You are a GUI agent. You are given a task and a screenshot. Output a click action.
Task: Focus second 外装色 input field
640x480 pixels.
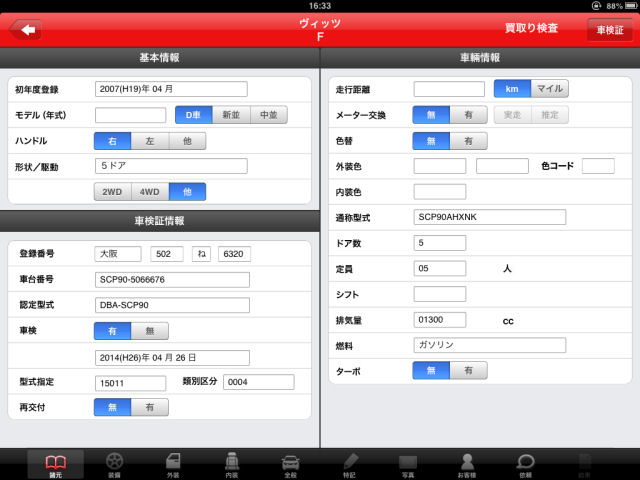[x=502, y=166]
